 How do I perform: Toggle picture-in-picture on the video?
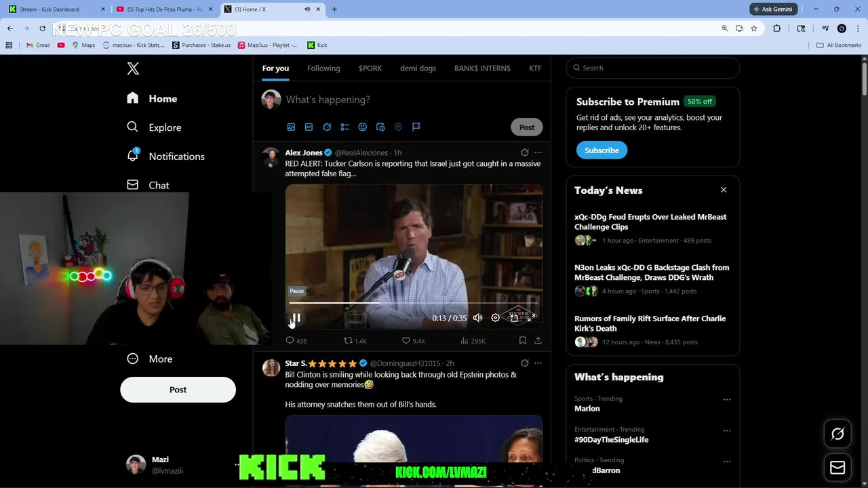pos(514,318)
